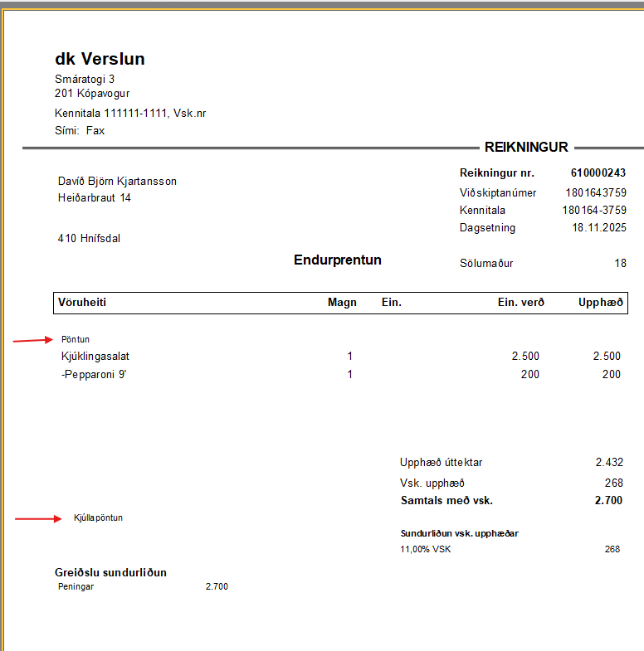
Task: Click the Greiðslu sundurliðun heading
Action: coord(110,572)
